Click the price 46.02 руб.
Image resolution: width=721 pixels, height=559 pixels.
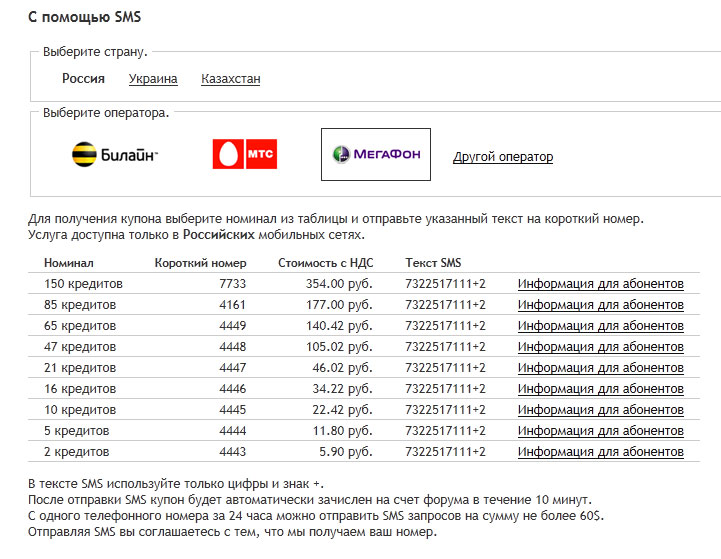pos(343,368)
